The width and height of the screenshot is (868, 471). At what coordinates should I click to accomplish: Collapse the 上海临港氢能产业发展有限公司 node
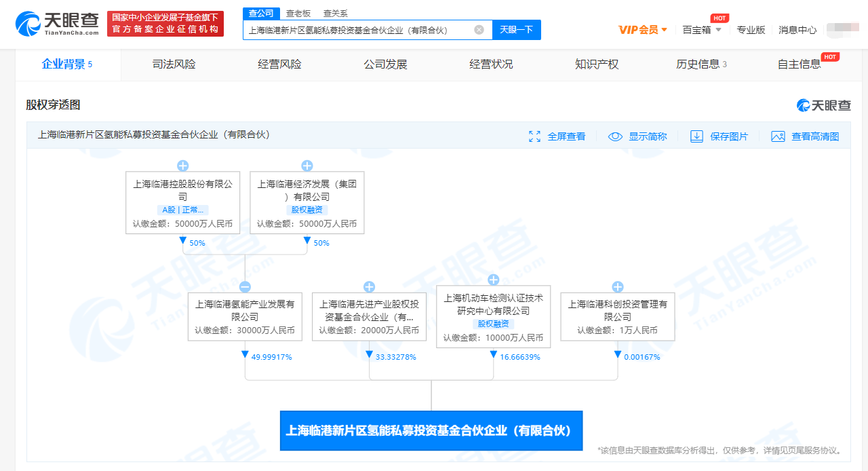coord(245,287)
